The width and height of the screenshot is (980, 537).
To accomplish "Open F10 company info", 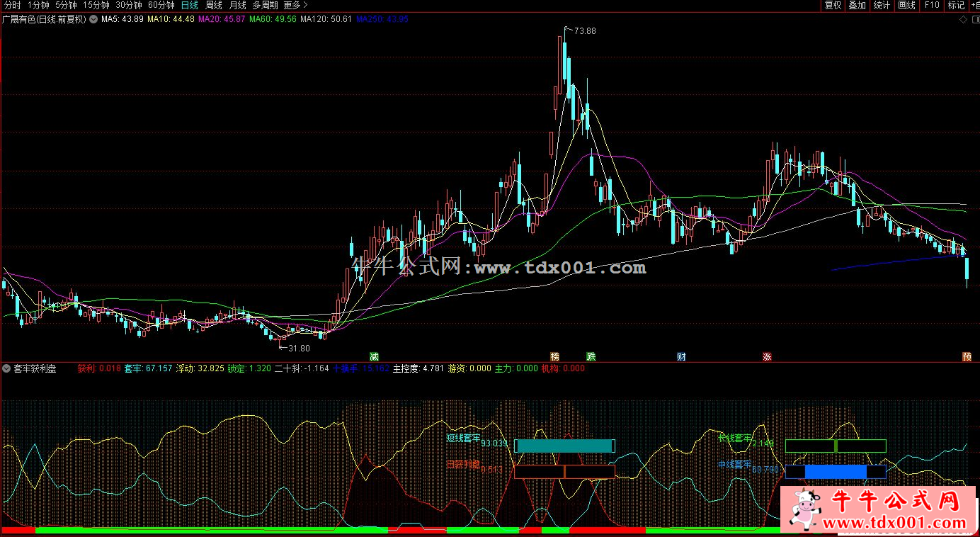I will coord(931,5).
